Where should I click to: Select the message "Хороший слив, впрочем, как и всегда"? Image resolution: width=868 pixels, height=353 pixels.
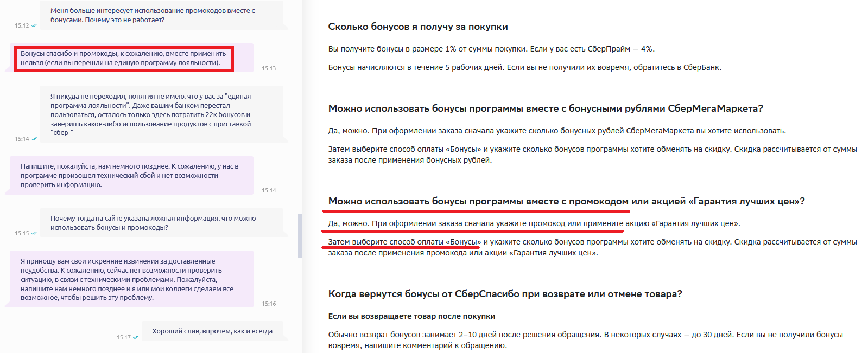point(212,331)
